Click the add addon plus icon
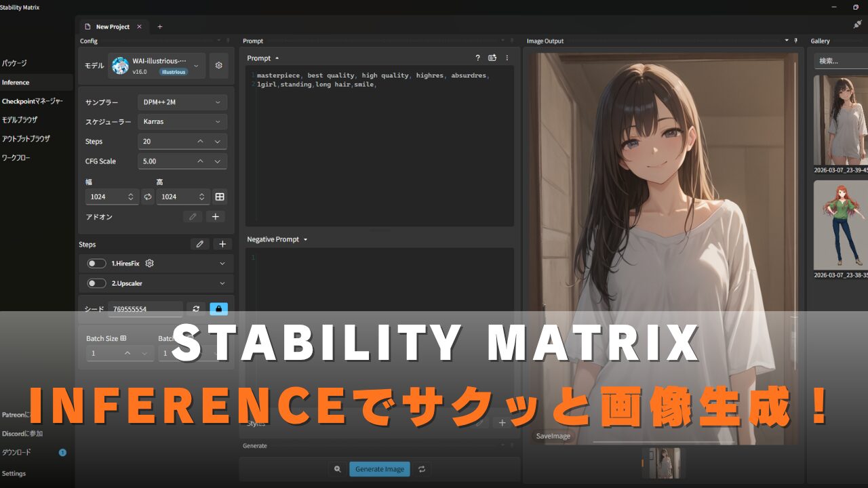 coord(216,217)
